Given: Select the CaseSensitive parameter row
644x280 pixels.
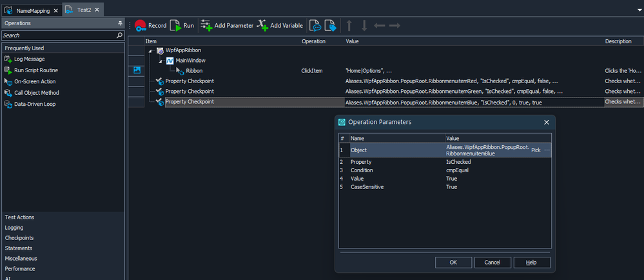Looking at the screenshot, I should pos(445,186).
